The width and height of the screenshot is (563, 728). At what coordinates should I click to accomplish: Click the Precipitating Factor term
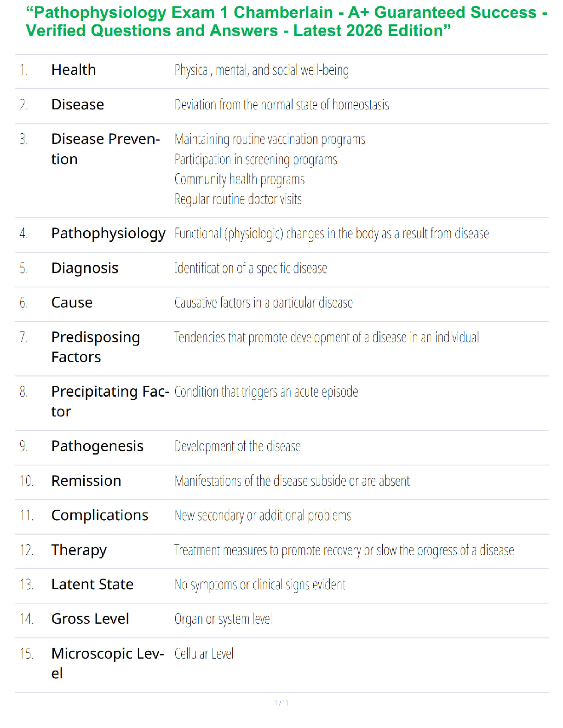pyautogui.click(x=110, y=401)
